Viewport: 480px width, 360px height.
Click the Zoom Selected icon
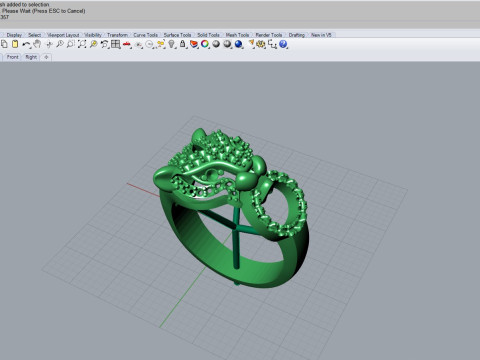coord(94,44)
